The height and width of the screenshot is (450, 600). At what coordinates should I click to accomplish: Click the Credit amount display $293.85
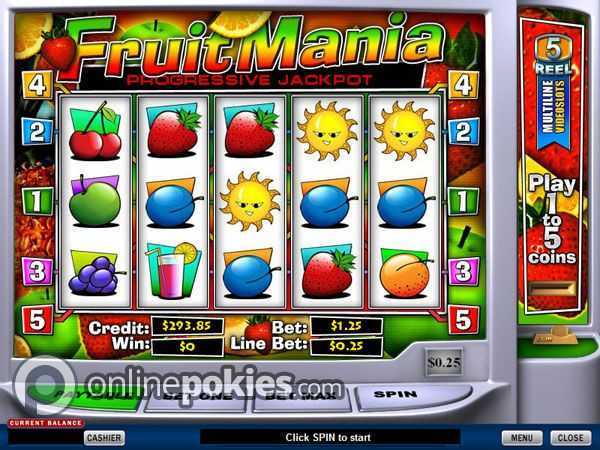(x=187, y=326)
